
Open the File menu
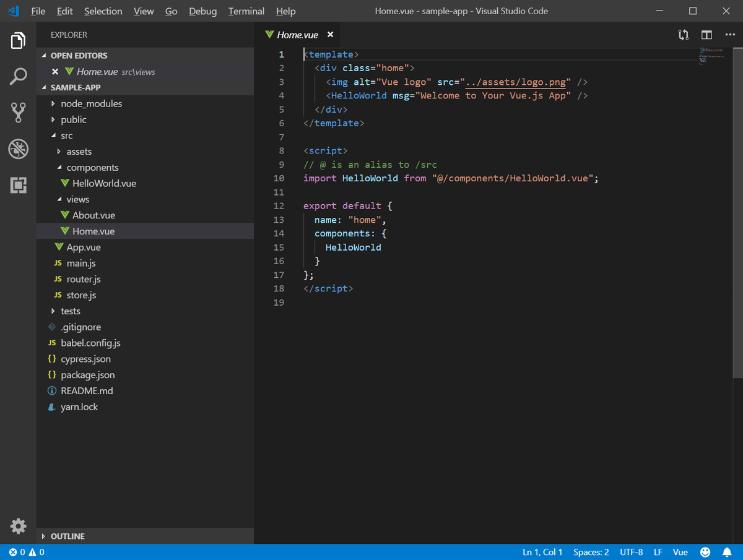(38, 11)
